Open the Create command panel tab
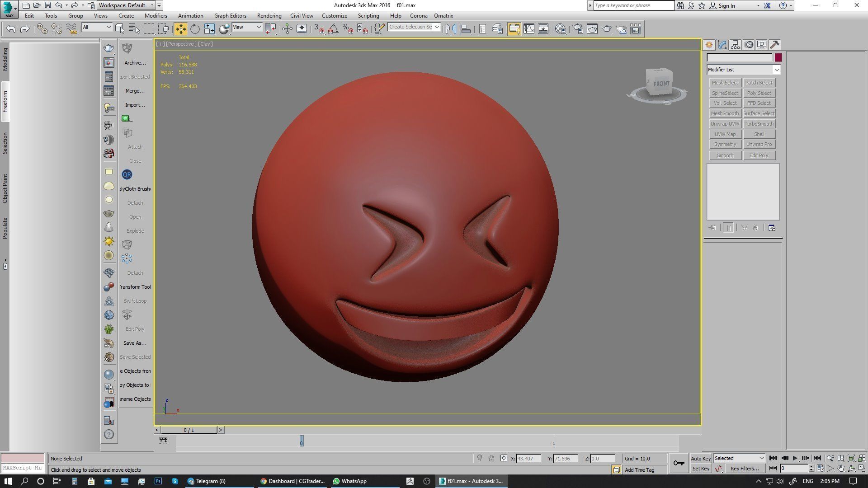868x488 pixels. 709,45
